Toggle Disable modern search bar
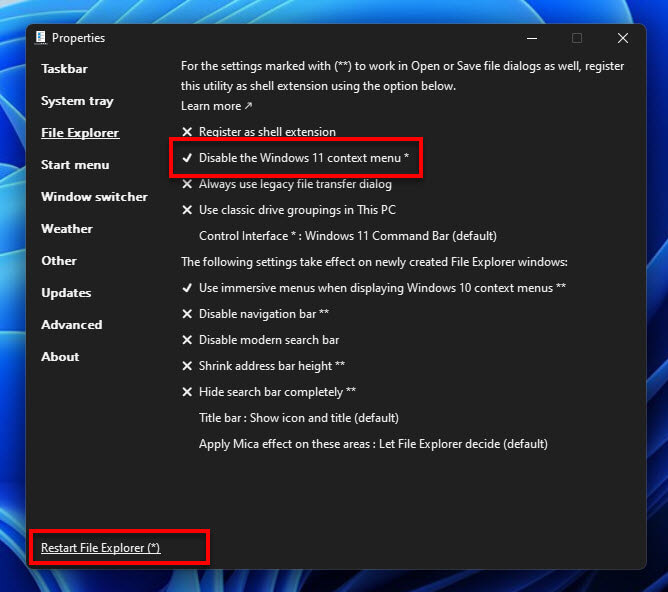The height and width of the screenshot is (592, 668). pos(260,340)
